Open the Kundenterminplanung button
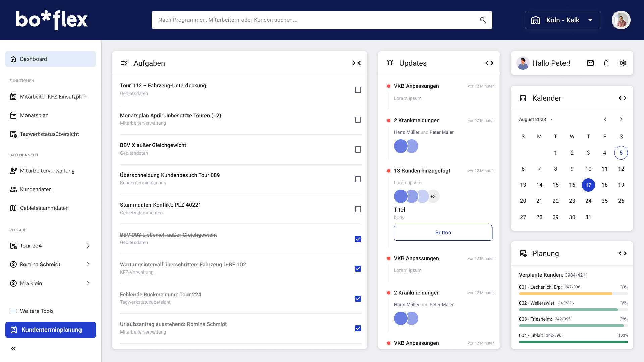This screenshot has width=644, height=362. coord(51,330)
